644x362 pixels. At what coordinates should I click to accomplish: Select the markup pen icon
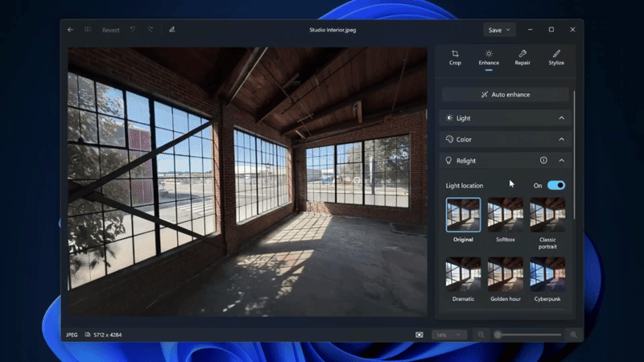click(x=172, y=30)
